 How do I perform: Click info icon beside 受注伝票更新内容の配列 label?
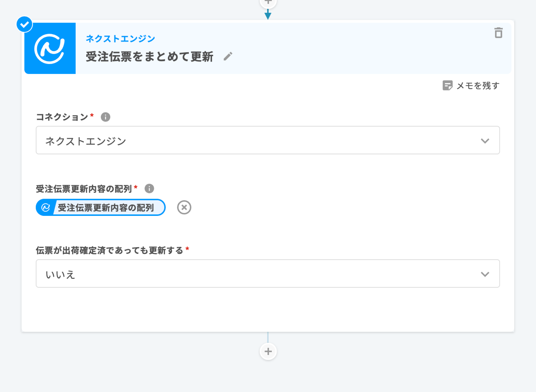[x=149, y=189]
